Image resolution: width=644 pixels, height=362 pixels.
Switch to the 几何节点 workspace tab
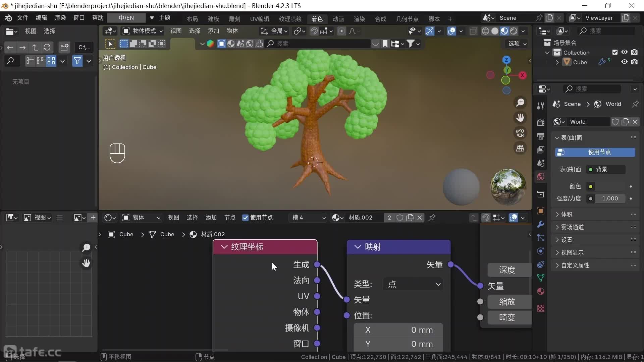[x=407, y=19]
